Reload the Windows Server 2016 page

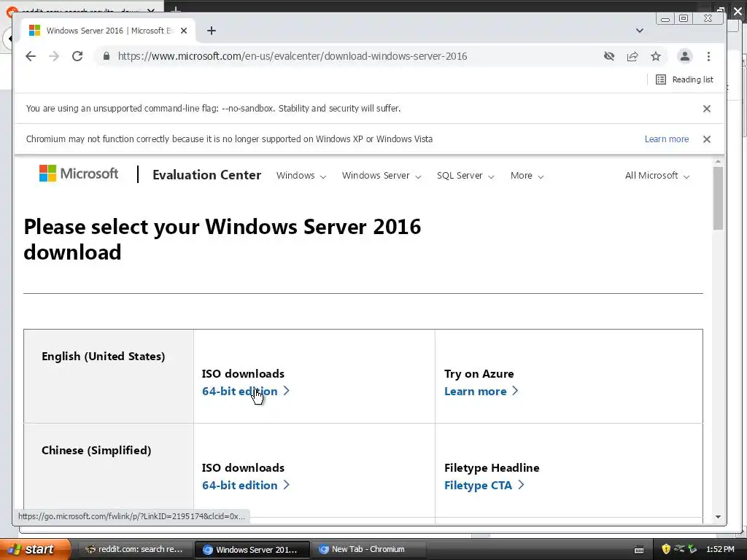click(x=77, y=56)
